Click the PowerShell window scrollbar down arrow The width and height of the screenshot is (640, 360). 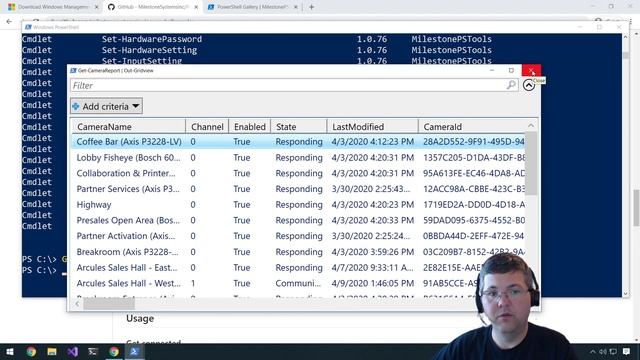(x=625, y=293)
